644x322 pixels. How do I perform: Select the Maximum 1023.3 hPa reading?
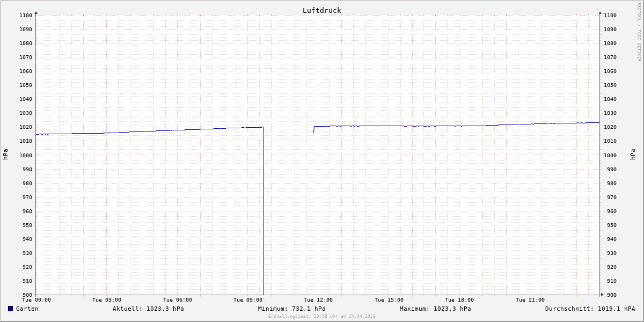coord(435,309)
